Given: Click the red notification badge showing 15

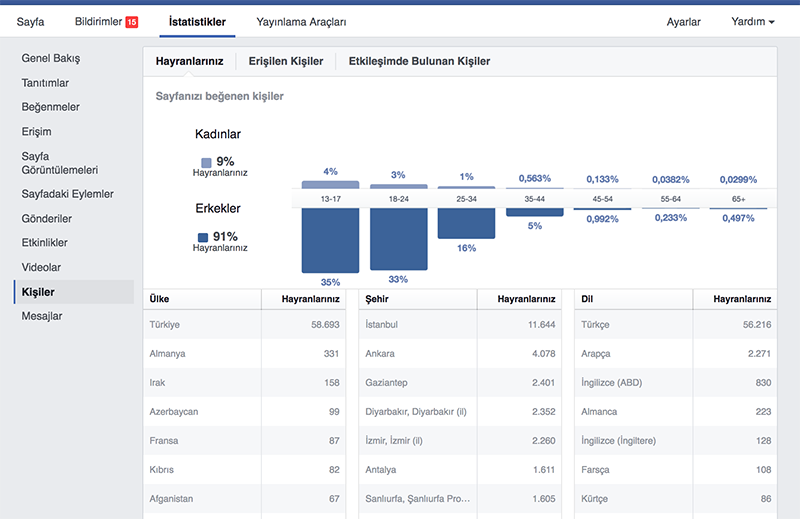Looking at the screenshot, I should click(x=132, y=22).
